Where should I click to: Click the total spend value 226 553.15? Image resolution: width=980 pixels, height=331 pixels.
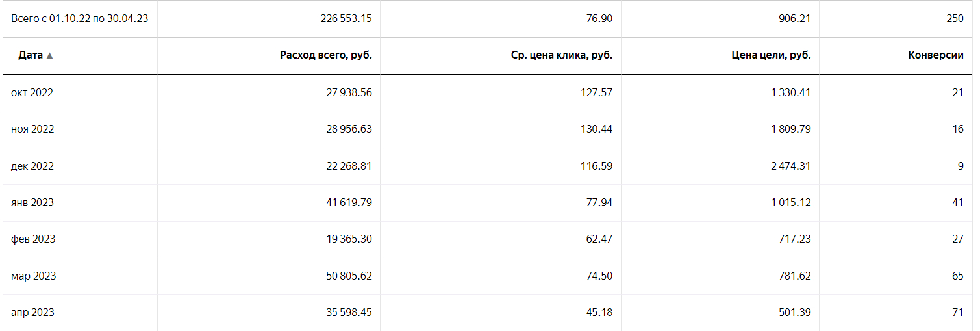point(346,18)
